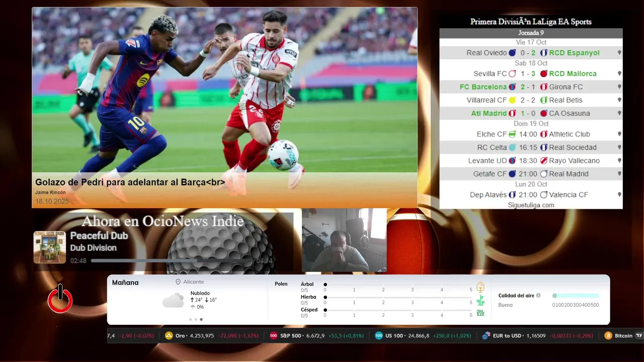
Task: Click the Girona FC team crest
Action: (543, 87)
